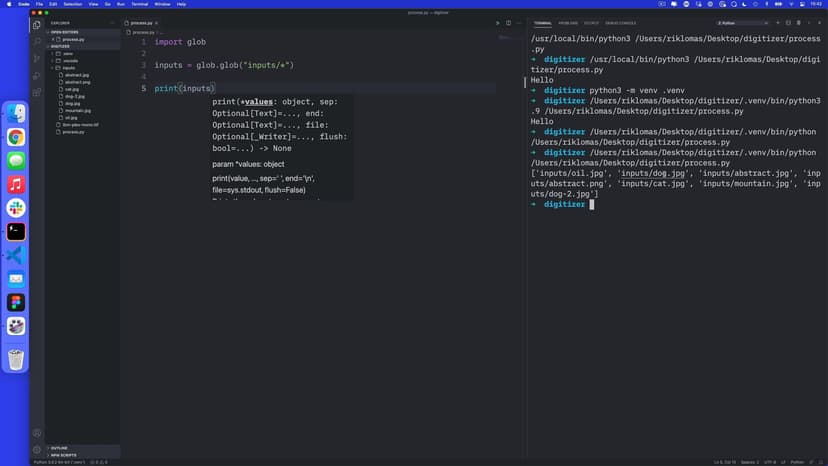Open the Search view in activity bar
The width and height of the screenshot is (828, 466).
(37, 42)
